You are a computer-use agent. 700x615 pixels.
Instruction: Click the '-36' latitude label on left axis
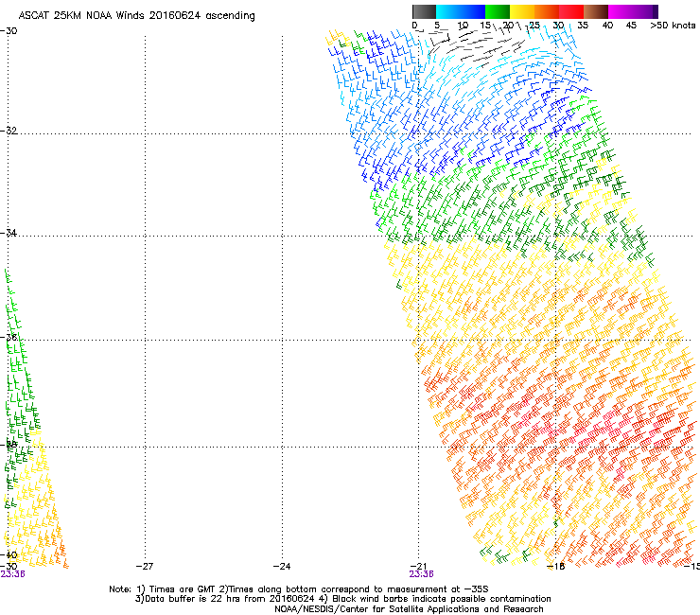point(9,337)
